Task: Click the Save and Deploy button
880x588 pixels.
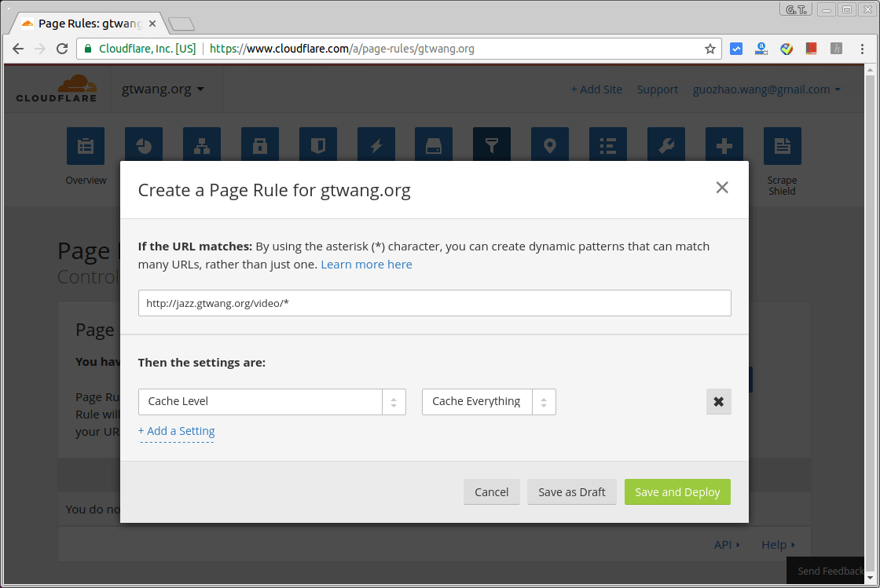Action: [x=677, y=491]
